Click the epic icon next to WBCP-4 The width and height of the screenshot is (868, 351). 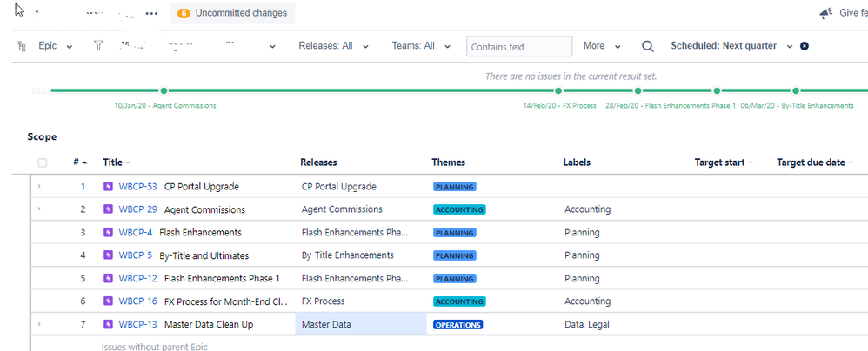[109, 232]
